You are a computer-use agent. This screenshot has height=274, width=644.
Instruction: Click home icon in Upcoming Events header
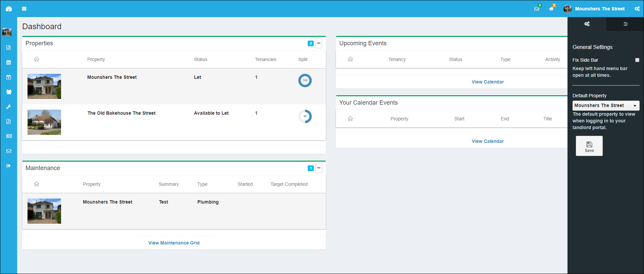[x=350, y=59]
